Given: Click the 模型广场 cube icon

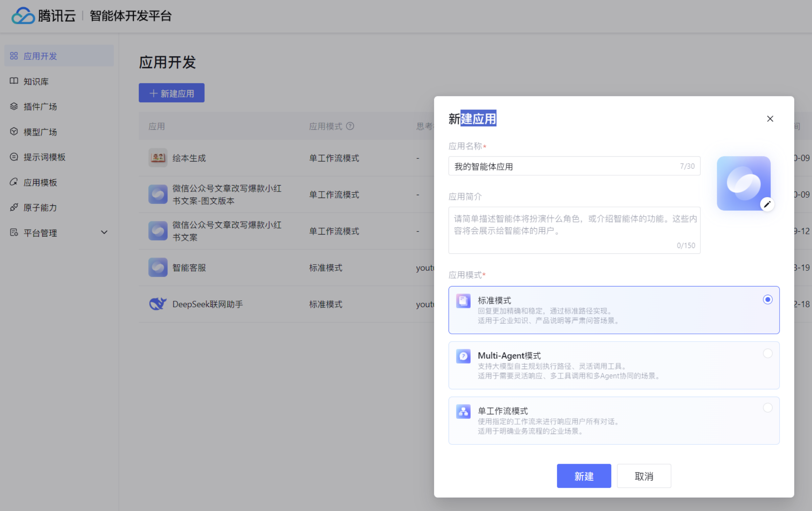Looking at the screenshot, I should pos(14,132).
